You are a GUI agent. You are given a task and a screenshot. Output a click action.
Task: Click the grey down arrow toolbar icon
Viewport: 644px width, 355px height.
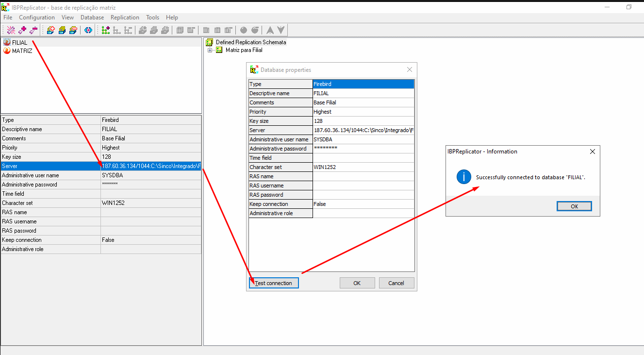(281, 30)
